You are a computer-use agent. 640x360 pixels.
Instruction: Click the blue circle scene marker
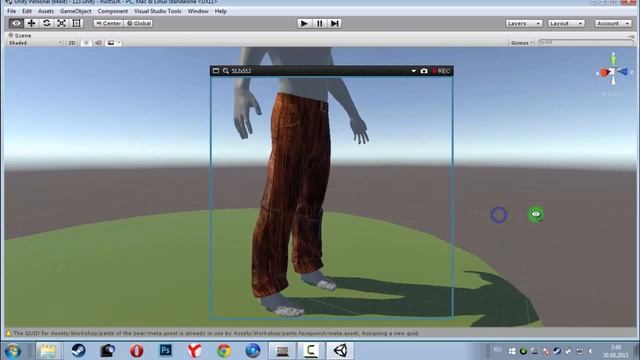(x=499, y=215)
